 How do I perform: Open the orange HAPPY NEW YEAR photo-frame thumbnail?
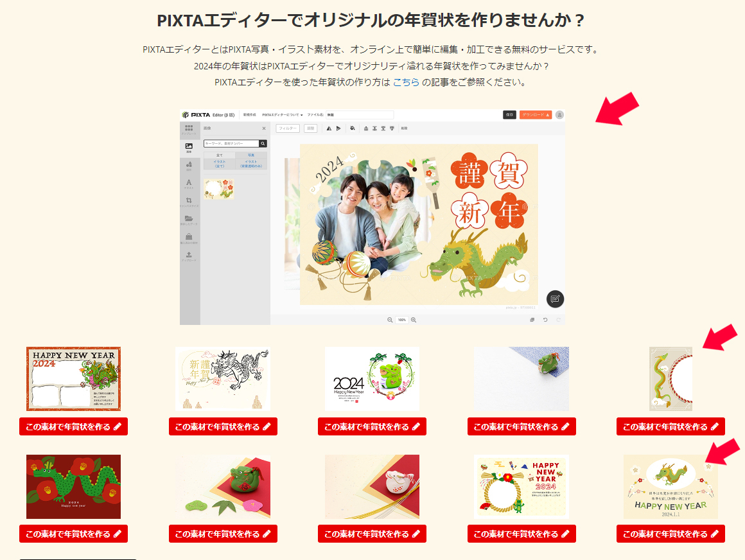73,378
